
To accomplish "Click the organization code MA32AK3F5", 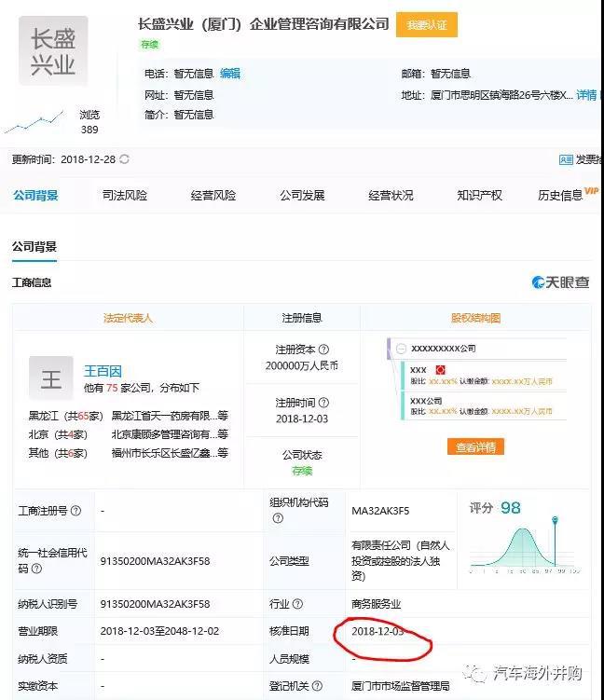I will 380,511.
